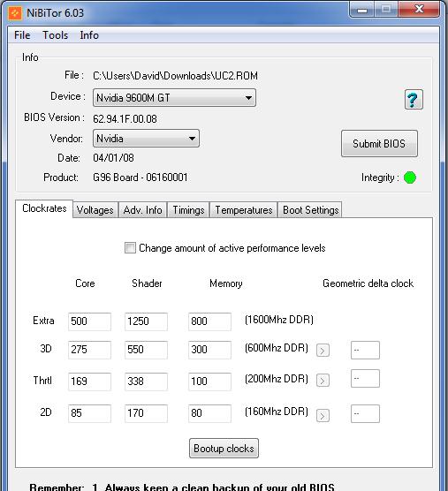Click the arrow button next to 160Mhz DDR
448x491 pixels.
(323, 416)
